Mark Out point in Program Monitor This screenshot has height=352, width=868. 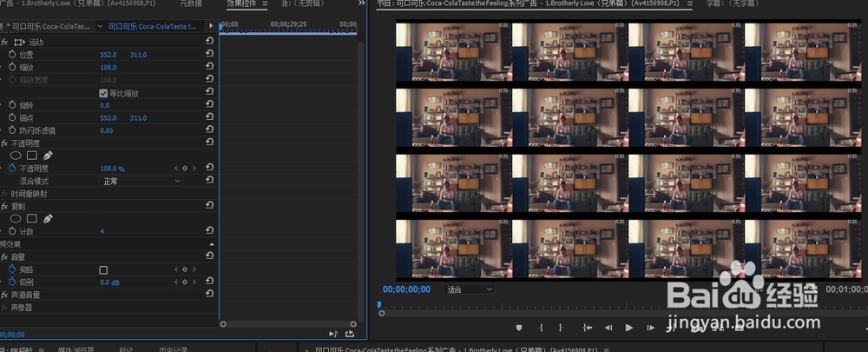point(560,328)
